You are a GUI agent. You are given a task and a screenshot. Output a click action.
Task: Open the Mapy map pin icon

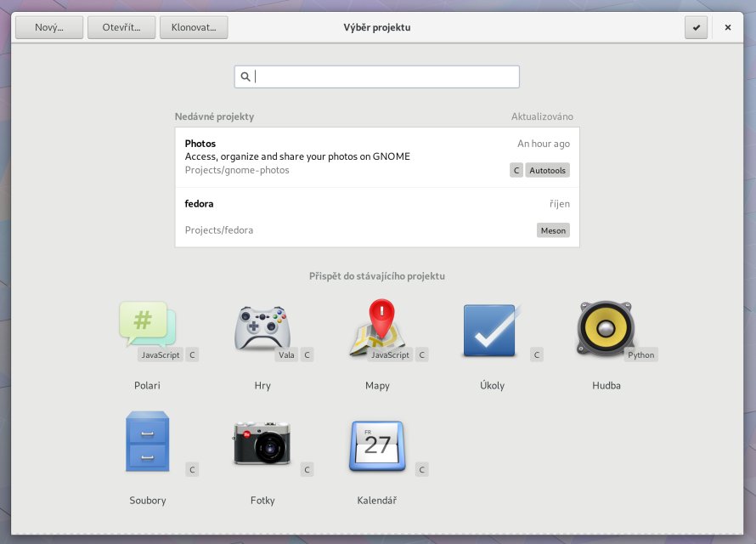coord(378,328)
